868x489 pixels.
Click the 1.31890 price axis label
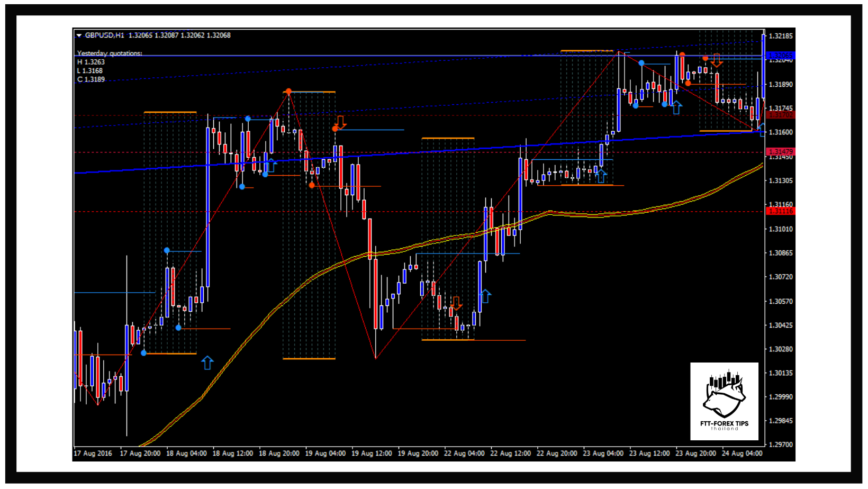point(781,85)
